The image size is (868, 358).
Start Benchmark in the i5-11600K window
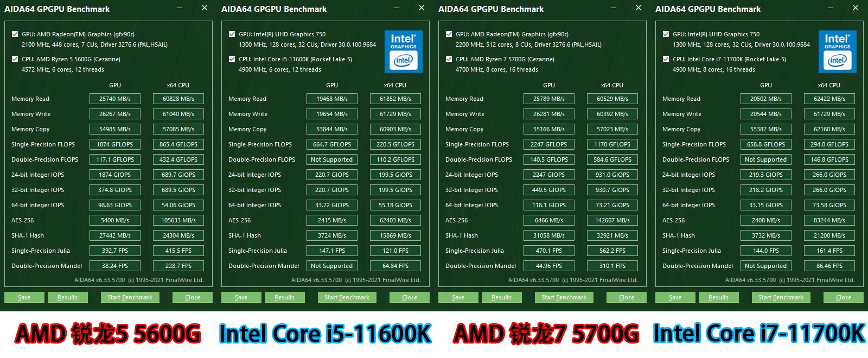pyautogui.click(x=347, y=297)
